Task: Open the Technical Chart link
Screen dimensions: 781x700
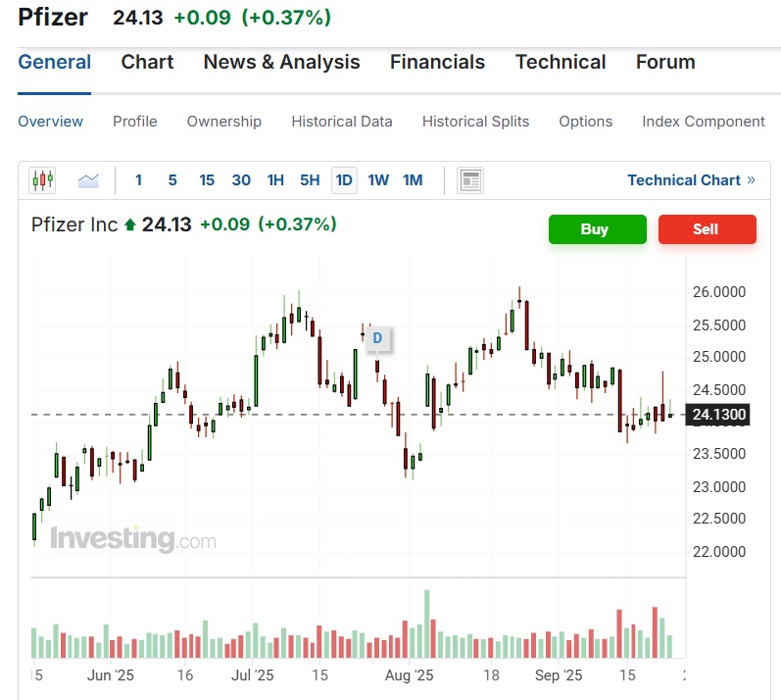Action: (691, 180)
